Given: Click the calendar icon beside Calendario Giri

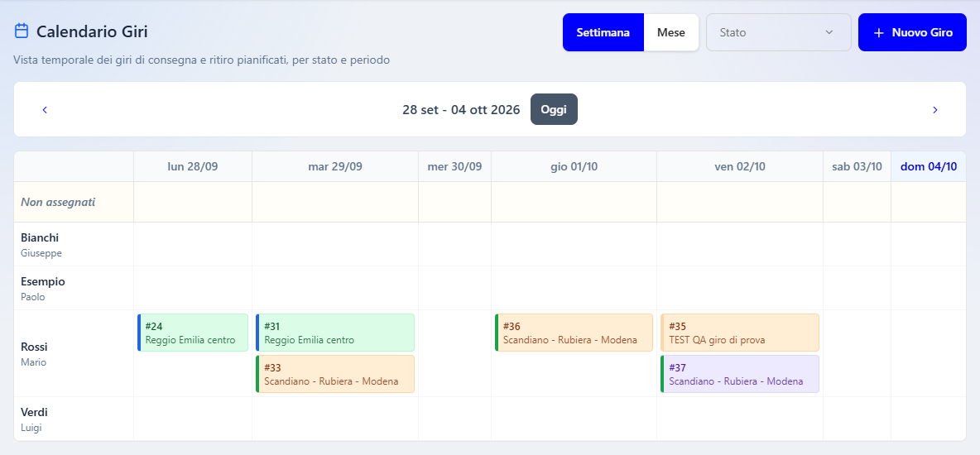Looking at the screenshot, I should click(22, 31).
